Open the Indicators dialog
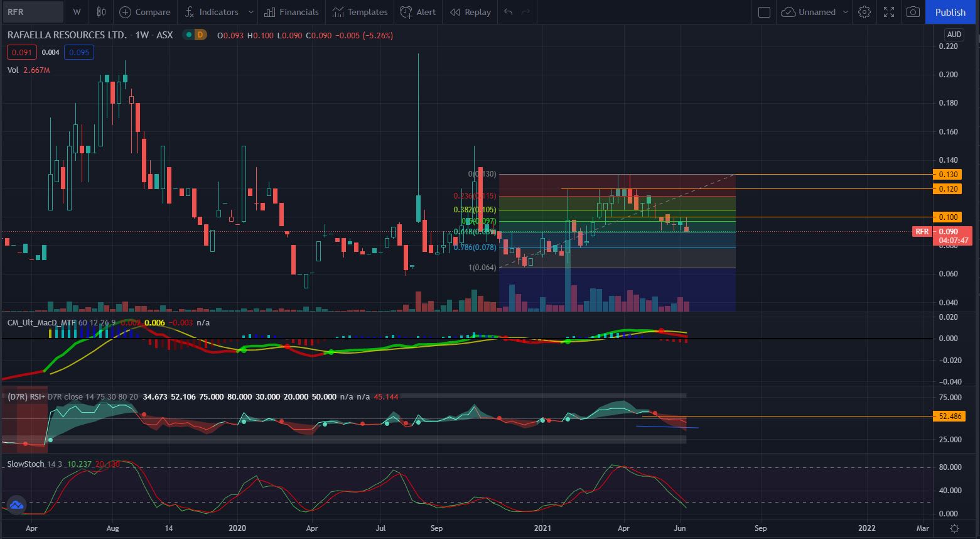Screen dimensions: 980x539 (x=212, y=12)
